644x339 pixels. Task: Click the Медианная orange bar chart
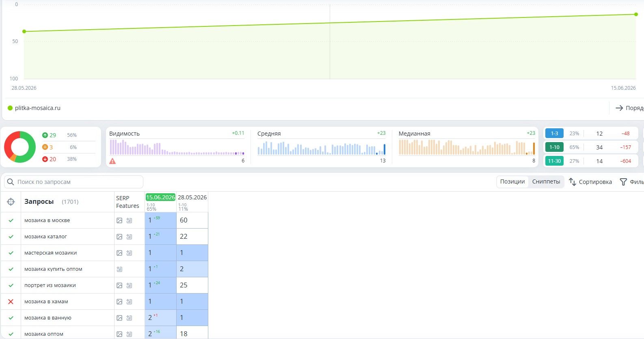tap(467, 147)
